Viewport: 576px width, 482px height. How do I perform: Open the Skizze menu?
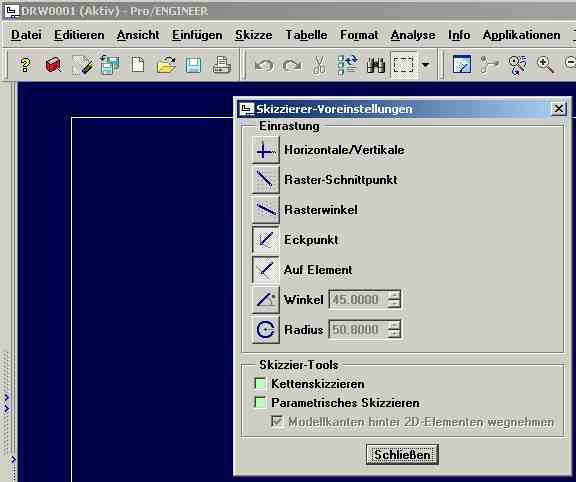pyautogui.click(x=254, y=35)
